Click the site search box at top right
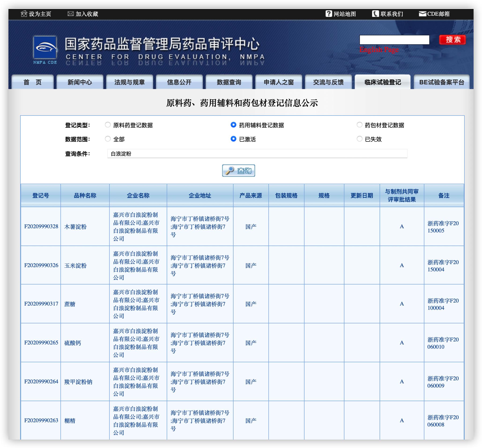This screenshot has height=448, width=482. click(x=394, y=40)
